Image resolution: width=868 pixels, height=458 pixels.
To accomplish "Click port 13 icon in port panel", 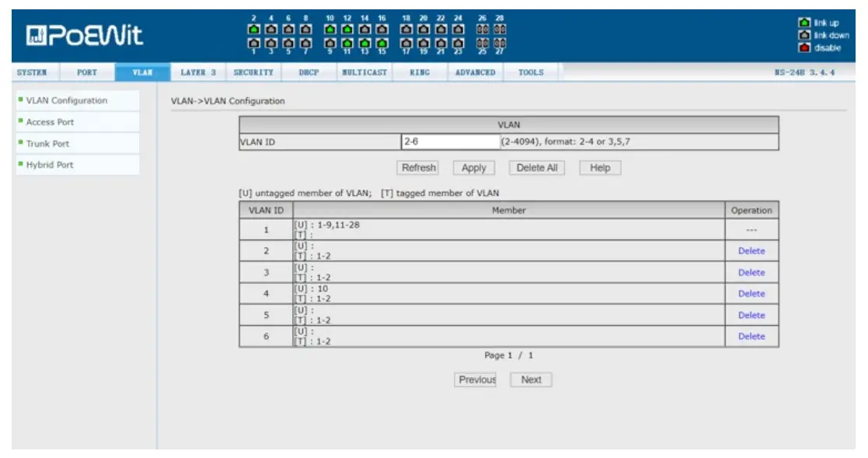I will click(364, 43).
